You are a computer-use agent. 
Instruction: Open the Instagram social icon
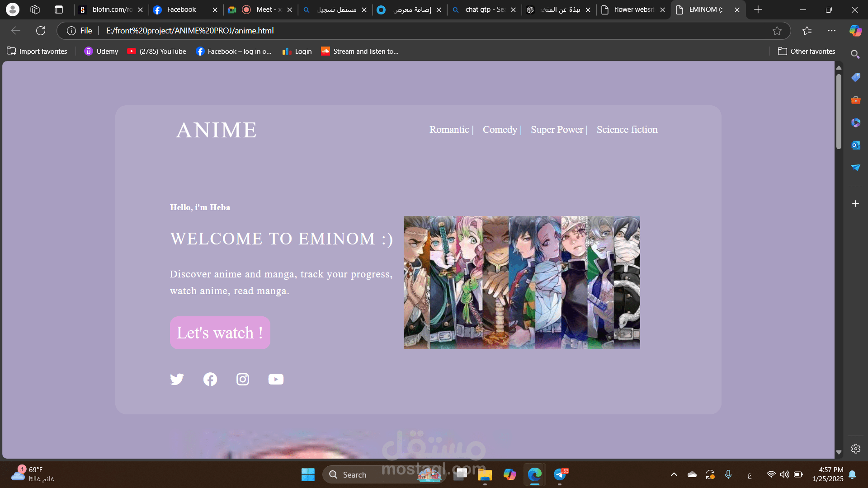(243, 379)
